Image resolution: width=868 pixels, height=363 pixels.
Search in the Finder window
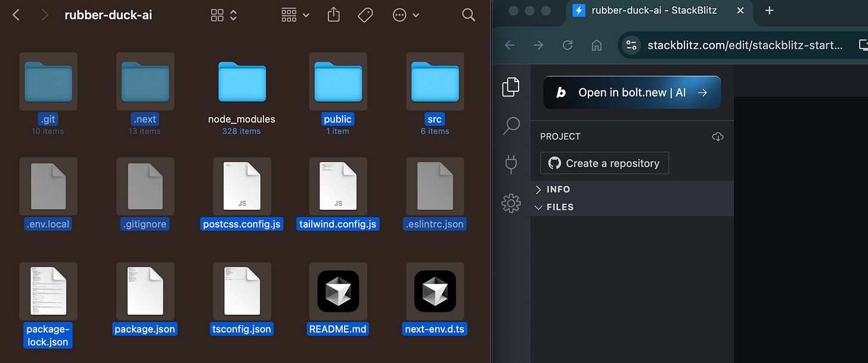tap(469, 15)
